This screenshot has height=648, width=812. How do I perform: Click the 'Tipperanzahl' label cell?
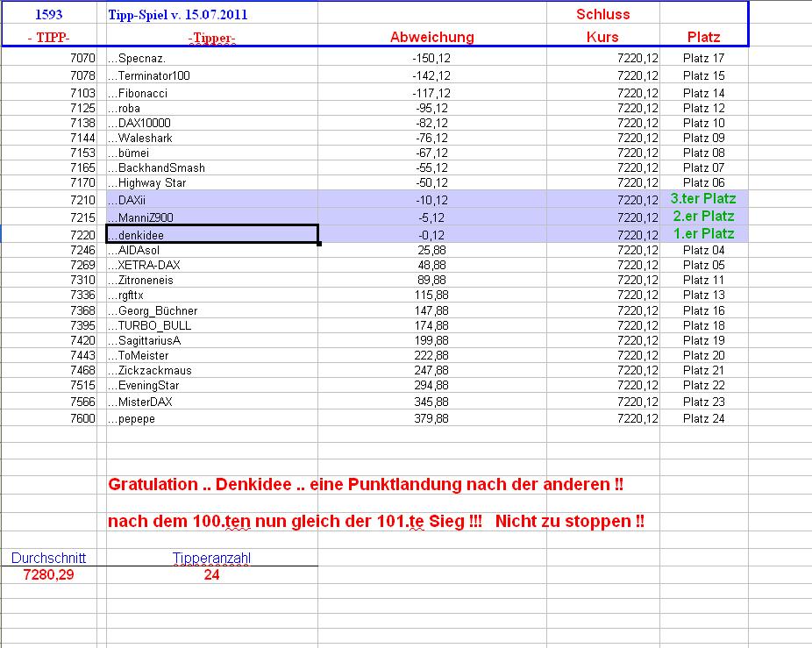212,558
